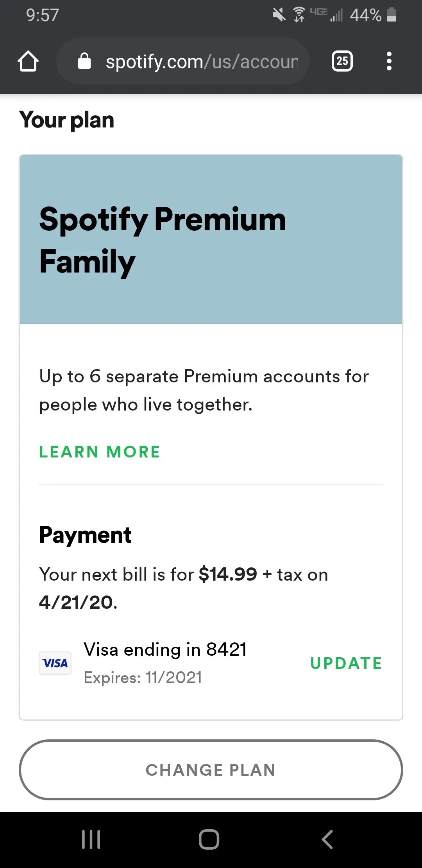Tap the $14.99 bill amount
Viewport: 422px width, 868px height.
(228, 574)
